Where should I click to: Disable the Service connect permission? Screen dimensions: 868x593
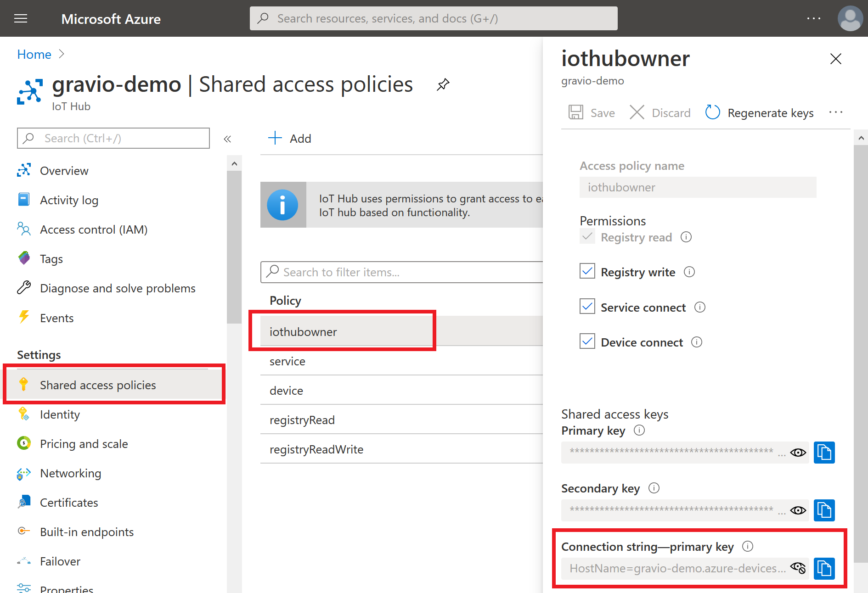(x=587, y=306)
